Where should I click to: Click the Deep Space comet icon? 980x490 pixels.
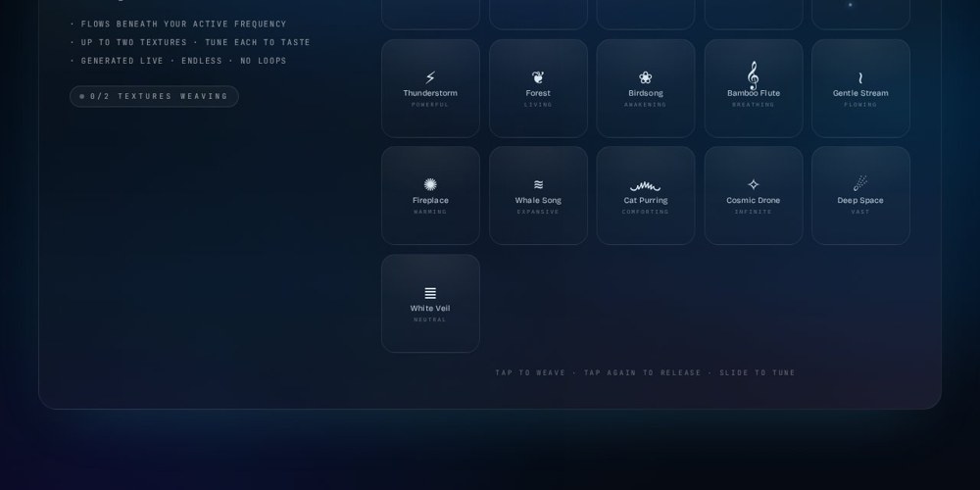(x=860, y=183)
